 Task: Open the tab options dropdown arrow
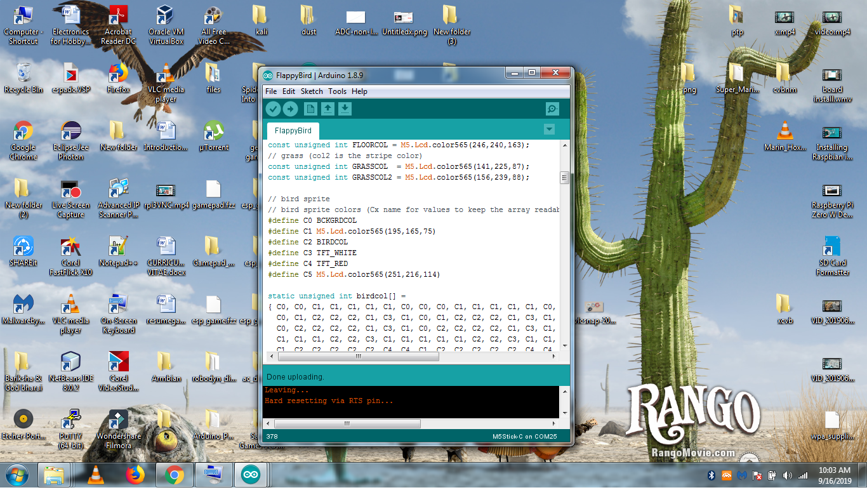550,129
